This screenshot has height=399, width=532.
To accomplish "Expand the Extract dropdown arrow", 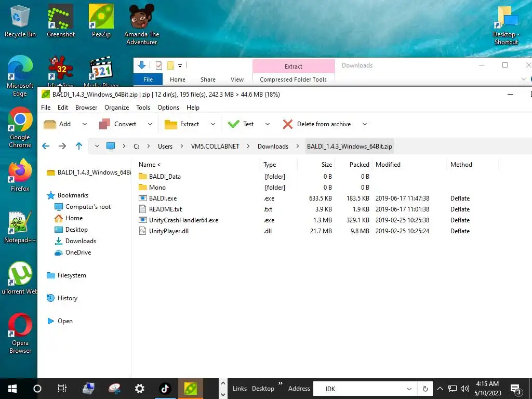I will [x=212, y=124].
